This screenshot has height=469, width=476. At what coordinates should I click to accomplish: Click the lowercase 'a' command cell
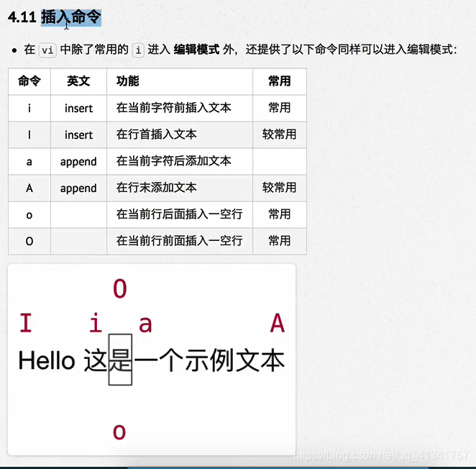[x=29, y=161]
